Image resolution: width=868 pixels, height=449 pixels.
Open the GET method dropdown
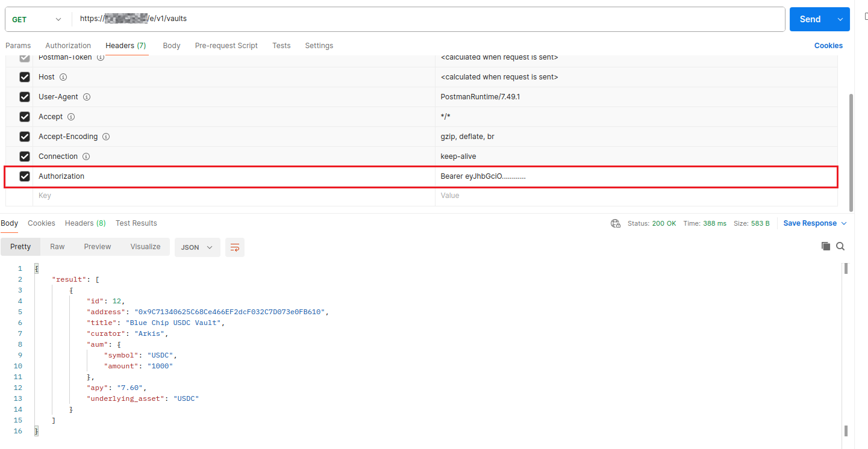pos(36,19)
